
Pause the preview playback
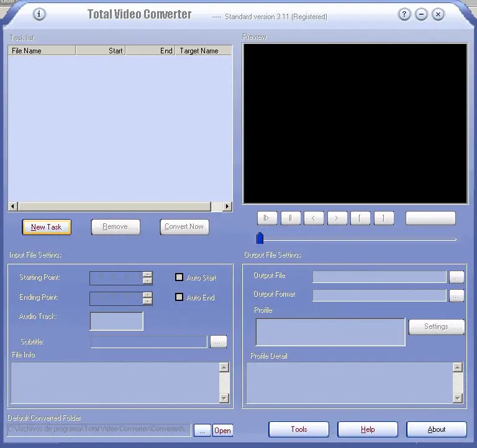pos(290,218)
